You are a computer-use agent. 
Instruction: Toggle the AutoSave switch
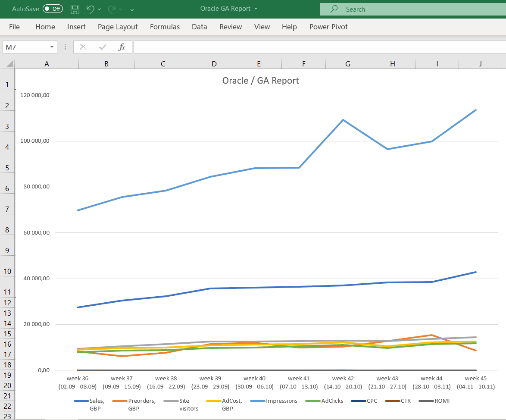point(53,9)
